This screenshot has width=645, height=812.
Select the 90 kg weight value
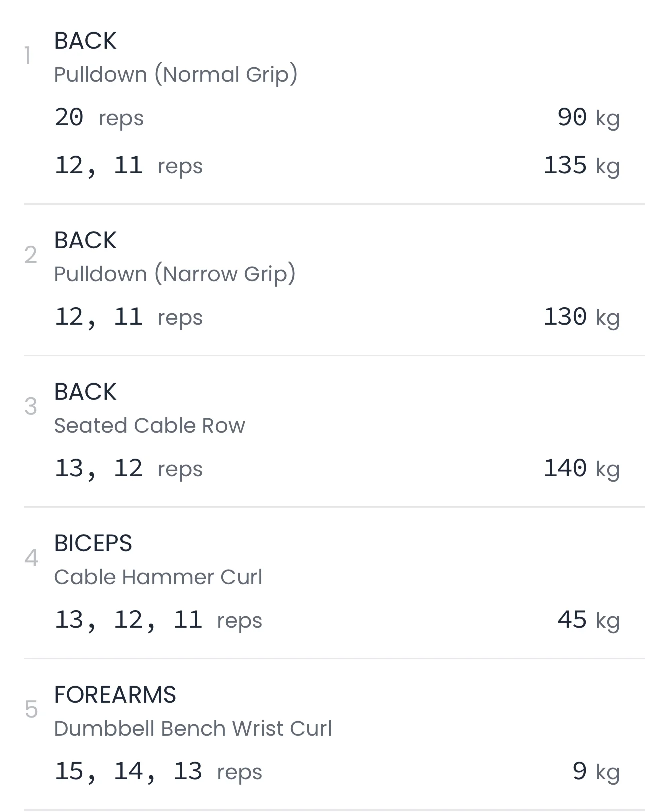click(588, 118)
